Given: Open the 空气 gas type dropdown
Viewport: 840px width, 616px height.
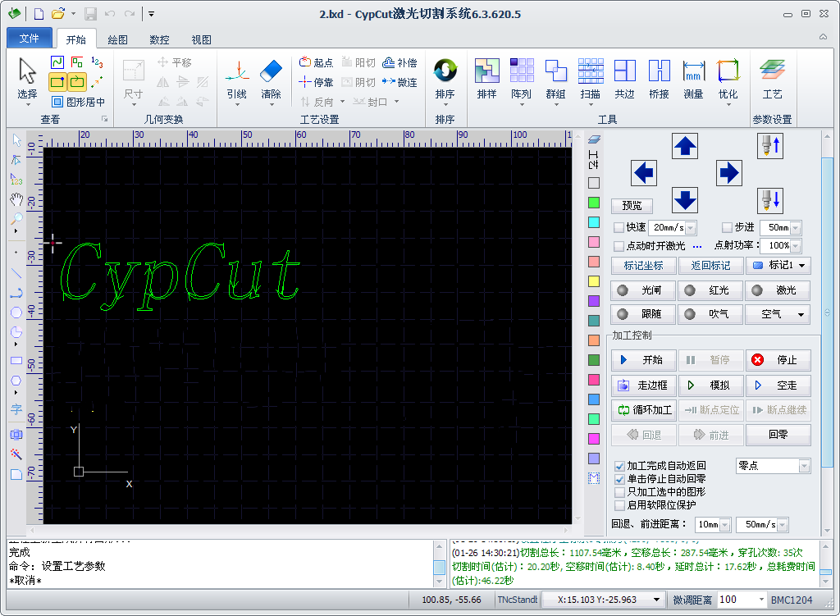Looking at the screenshot, I should click(x=778, y=314).
